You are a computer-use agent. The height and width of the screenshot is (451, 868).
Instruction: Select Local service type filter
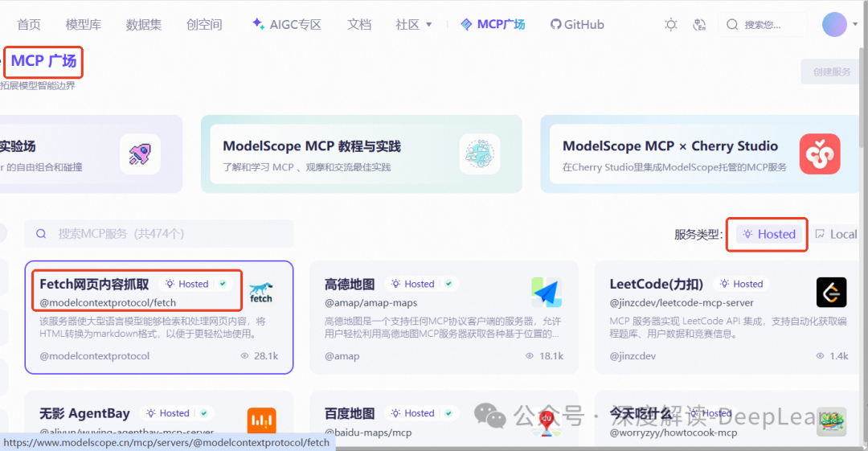point(837,235)
